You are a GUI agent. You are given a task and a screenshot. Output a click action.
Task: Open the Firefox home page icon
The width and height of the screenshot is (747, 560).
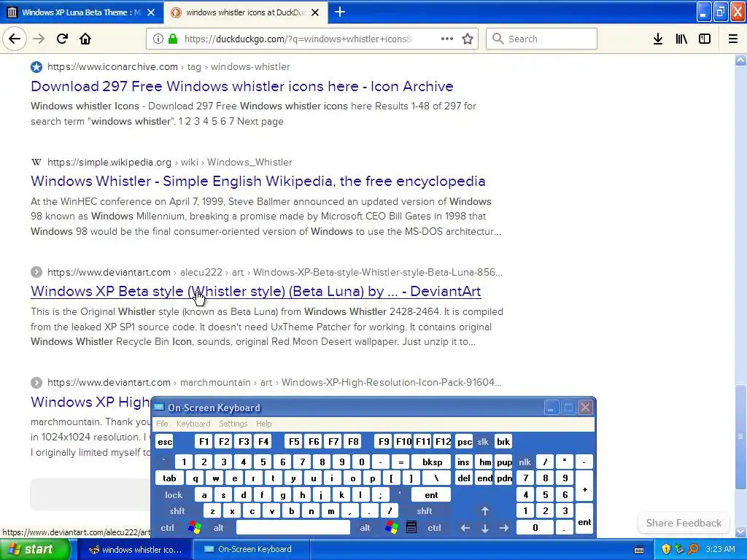point(85,39)
